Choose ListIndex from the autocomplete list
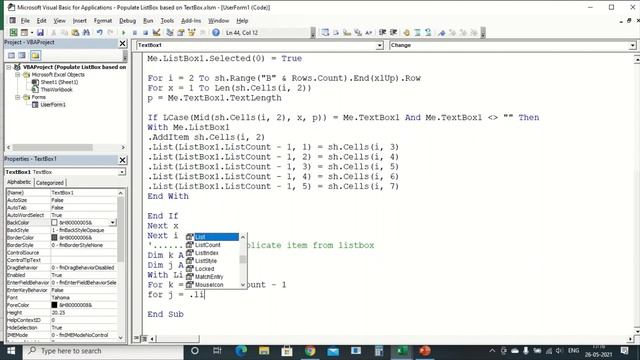640x360 pixels. [207, 253]
